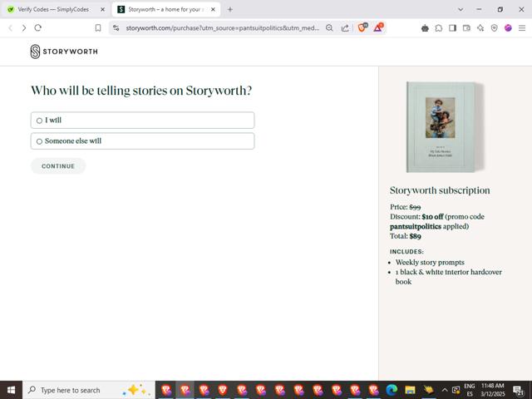Share this page via share icon
This screenshot has height=399, width=532.
(x=345, y=27)
